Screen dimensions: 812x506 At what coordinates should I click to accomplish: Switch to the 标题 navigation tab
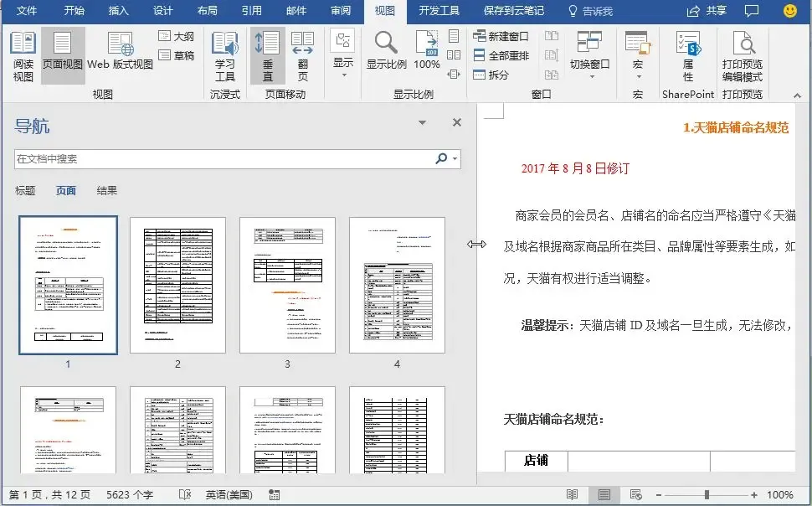point(25,191)
